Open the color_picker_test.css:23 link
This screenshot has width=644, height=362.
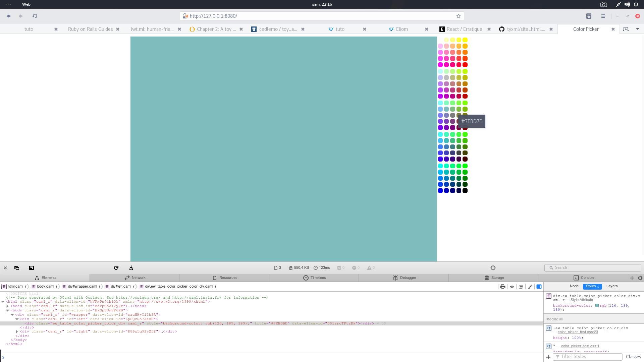point(578,332)
